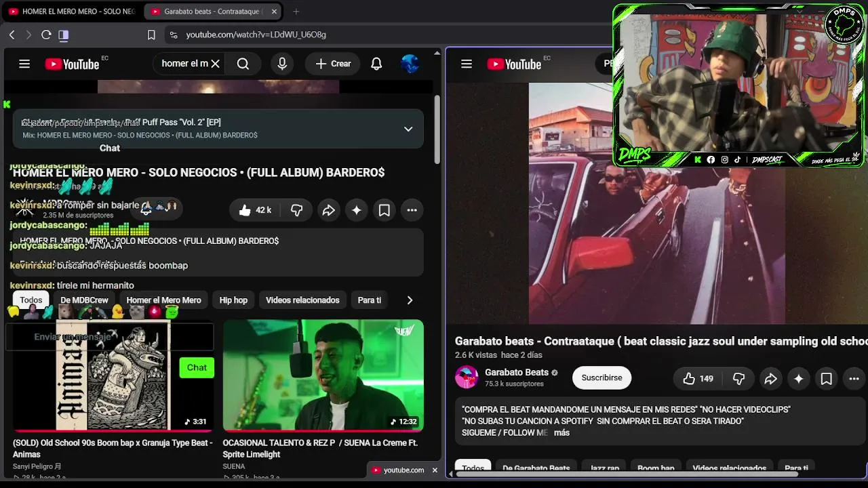This screenshot has width=868, height=488.
Task: Expand description with "más" link
Action: pos(561,432)
